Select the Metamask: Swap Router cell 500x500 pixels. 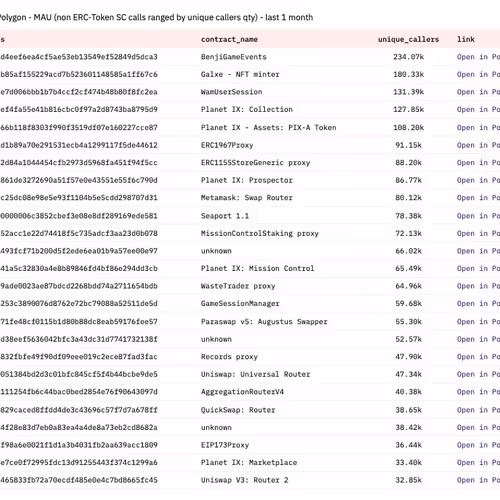click(x=247, y=198)
